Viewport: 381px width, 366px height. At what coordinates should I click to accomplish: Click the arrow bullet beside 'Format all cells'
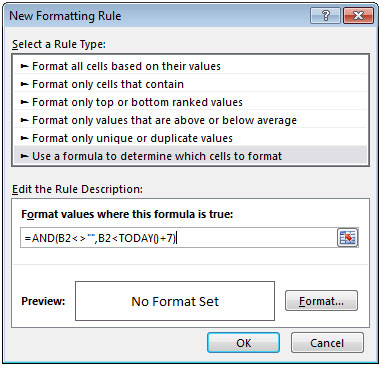tap(25, 66)
